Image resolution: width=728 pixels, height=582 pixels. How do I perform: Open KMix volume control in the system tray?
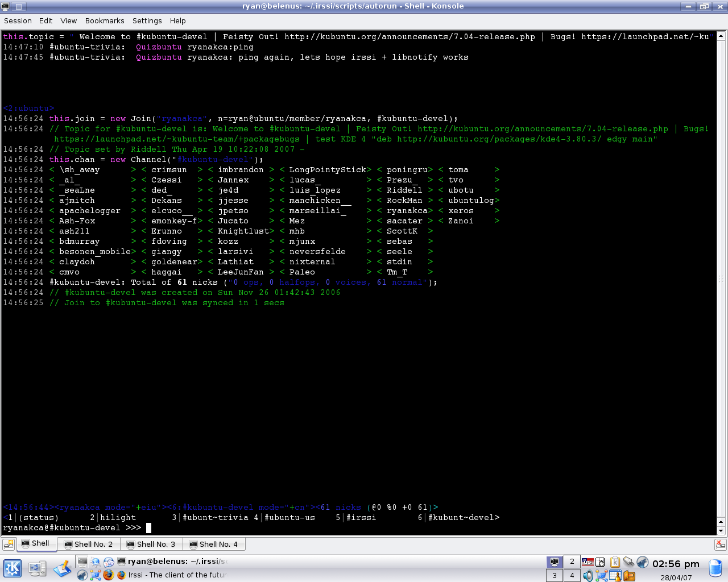click(588, 575)
